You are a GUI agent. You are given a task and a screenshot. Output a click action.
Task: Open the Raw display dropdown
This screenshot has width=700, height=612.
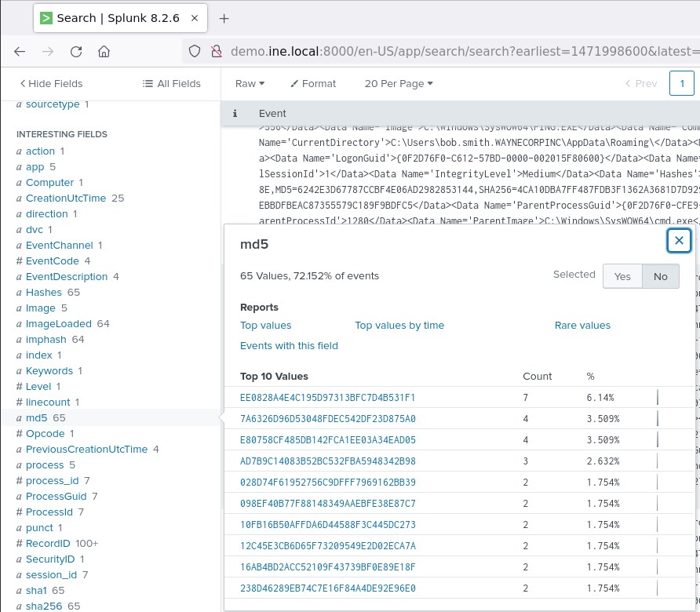click(250, 83)
